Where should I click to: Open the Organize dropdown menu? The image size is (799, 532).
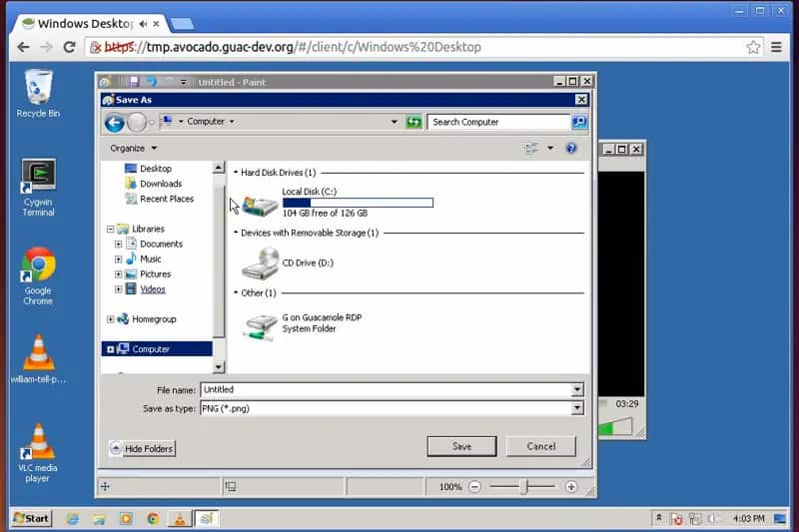point(134,148)
